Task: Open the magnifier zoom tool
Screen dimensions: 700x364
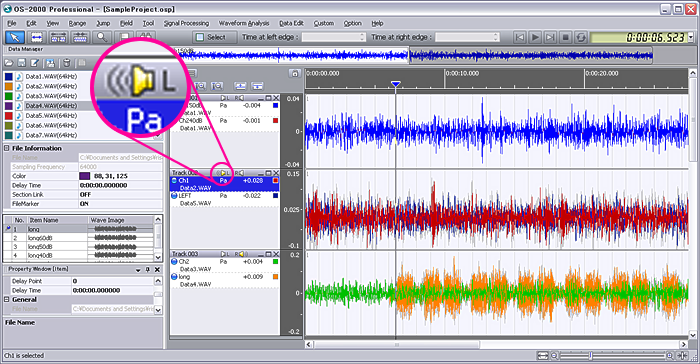Action: pyautogui.click(x=102, y=38)
